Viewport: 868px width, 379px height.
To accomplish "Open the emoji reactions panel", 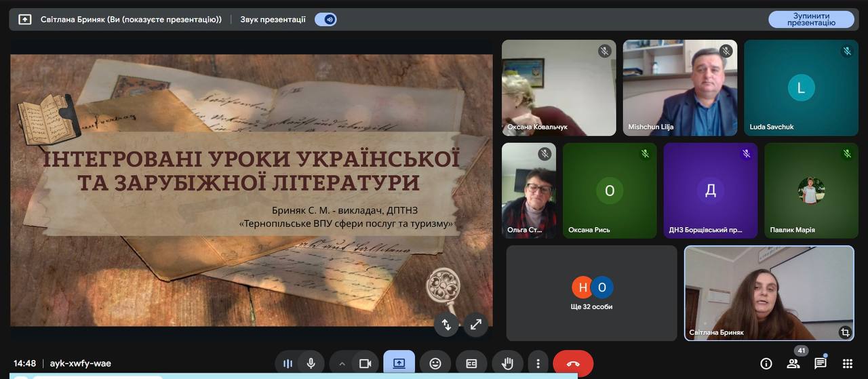I will [435, 363].
